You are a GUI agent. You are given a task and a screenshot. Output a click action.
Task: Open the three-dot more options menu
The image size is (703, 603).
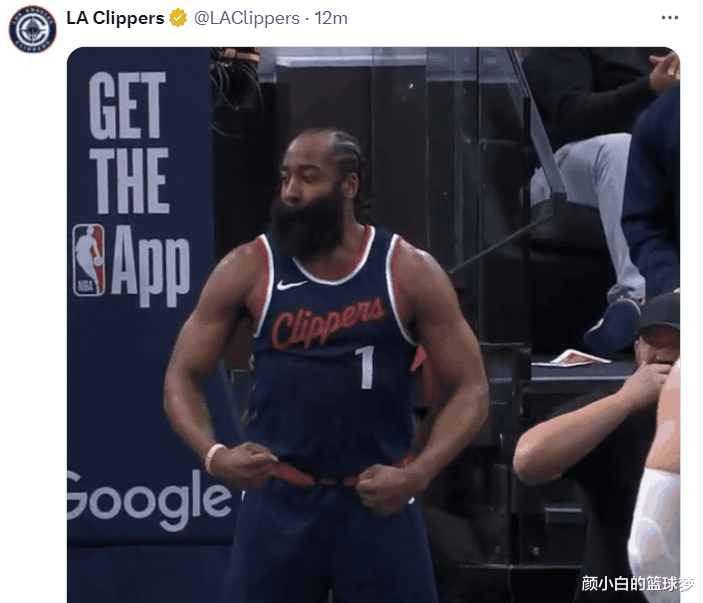669,18
